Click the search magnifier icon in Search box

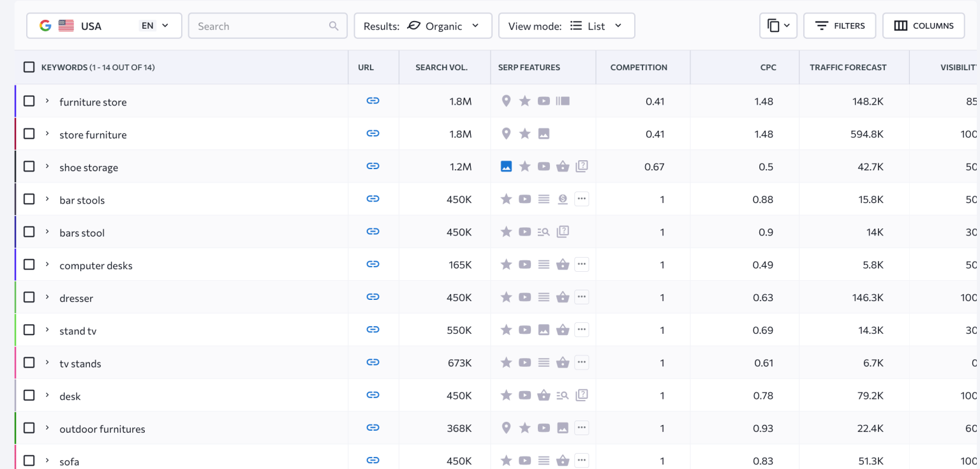334,26
